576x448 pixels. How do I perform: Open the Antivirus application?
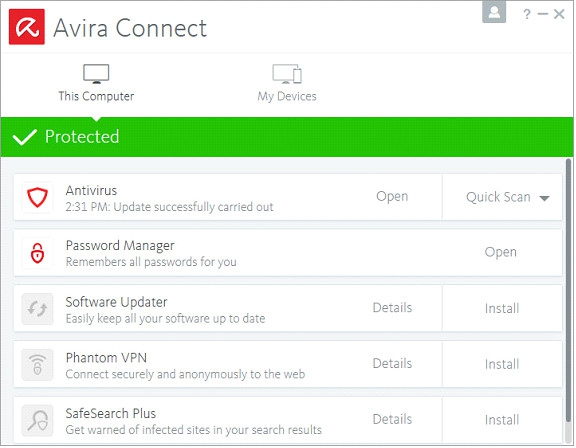[392, 196]
